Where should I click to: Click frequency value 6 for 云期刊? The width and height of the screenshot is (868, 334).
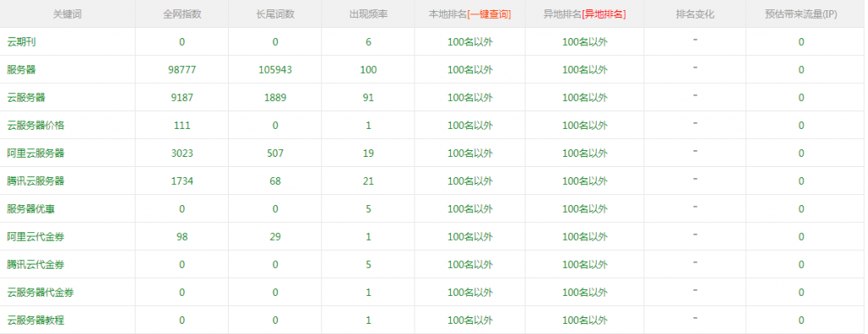pyautogui.click(x=368, y=42)
